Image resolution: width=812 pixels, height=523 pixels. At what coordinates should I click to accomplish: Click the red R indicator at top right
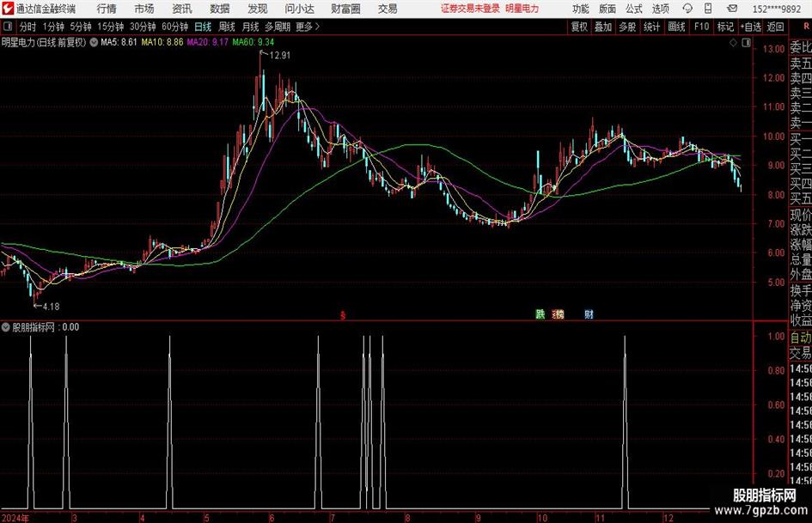point(806,26)
